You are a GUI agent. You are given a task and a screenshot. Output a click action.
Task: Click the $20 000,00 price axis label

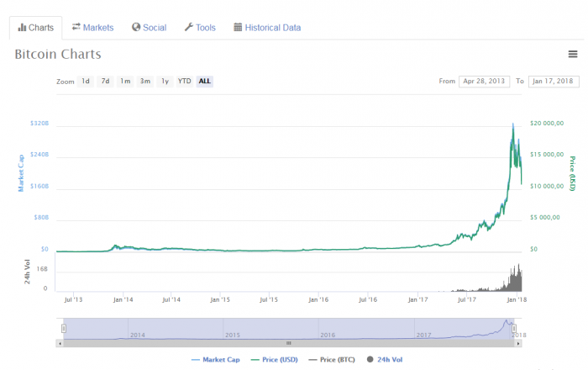pos(547,123)
